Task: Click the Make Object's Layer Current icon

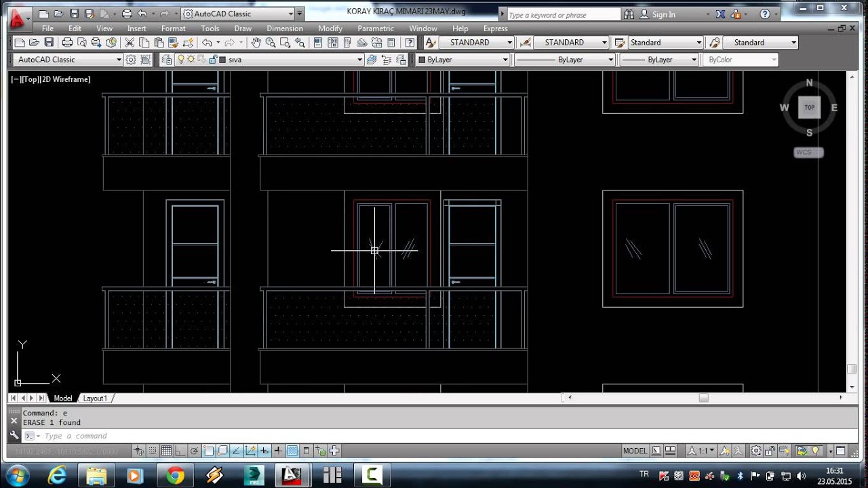Action: coord(372,60)
